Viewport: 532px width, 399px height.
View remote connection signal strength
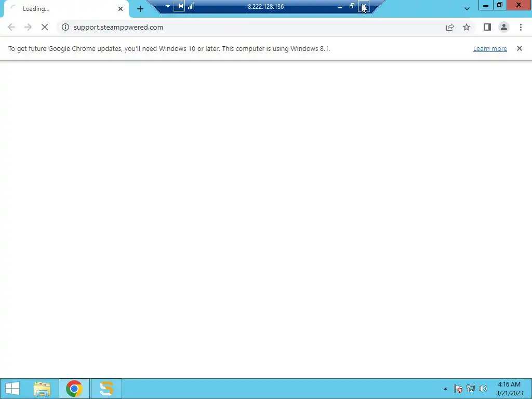[191, 6]
